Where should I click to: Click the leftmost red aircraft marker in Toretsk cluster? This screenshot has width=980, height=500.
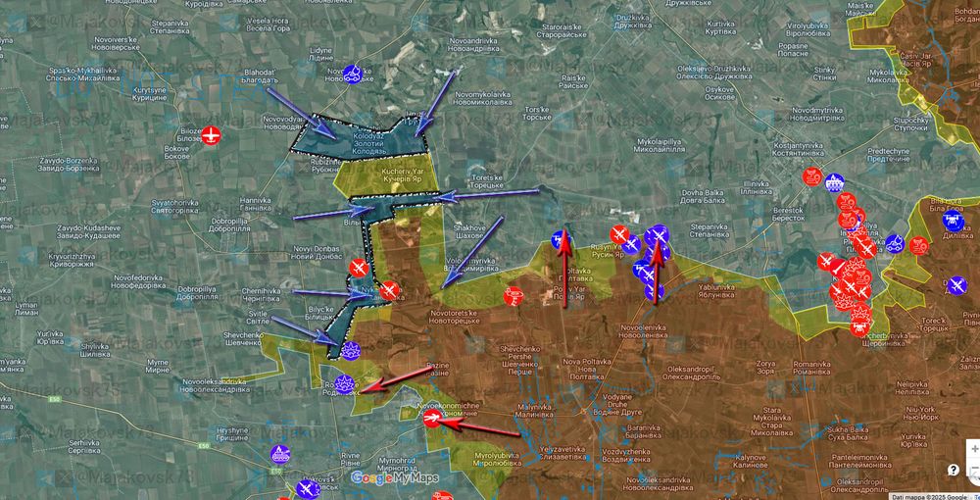coord(826,261)
